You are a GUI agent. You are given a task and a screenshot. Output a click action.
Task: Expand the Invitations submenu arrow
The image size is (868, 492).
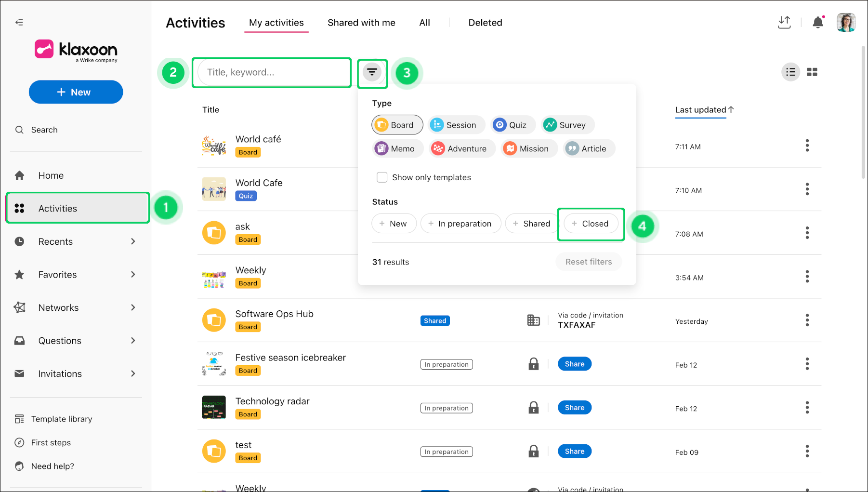coord(133,373)
